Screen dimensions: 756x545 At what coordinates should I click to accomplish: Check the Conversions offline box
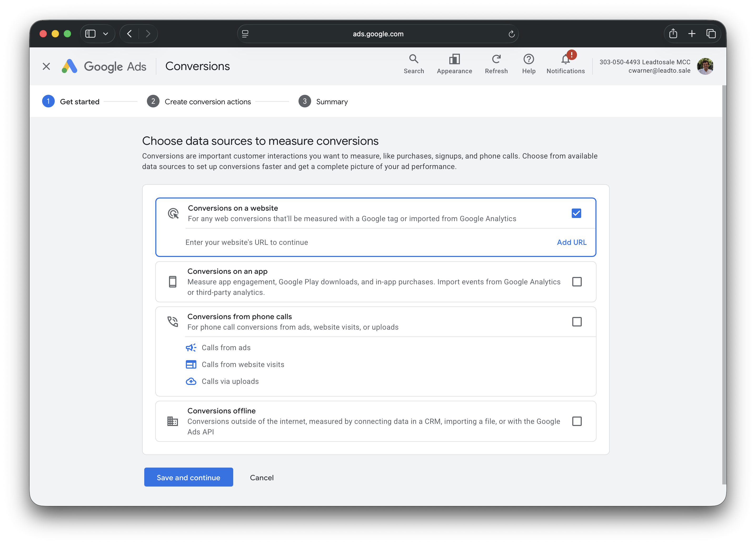pos(577,421)
